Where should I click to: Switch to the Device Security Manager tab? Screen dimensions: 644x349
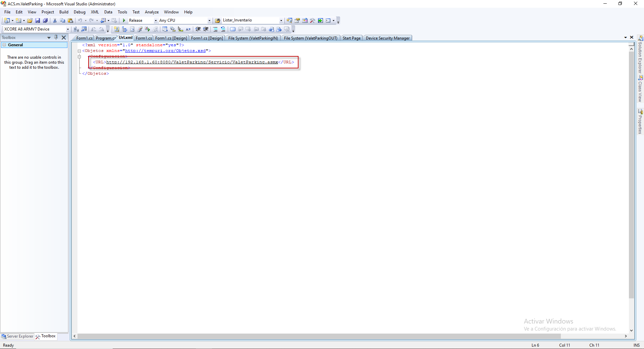click(x=387, y=38)
